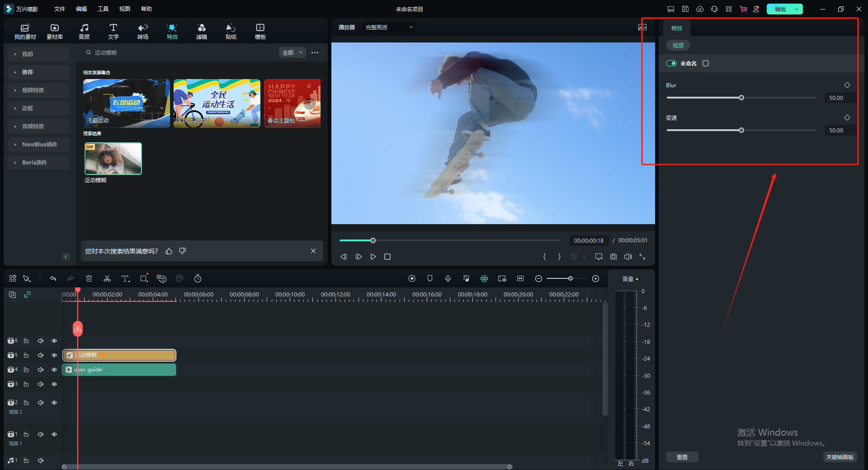Screen dimensions: 868x470
Task: Open the 转场 transitions panel
Action: click(x=143, y=31)
